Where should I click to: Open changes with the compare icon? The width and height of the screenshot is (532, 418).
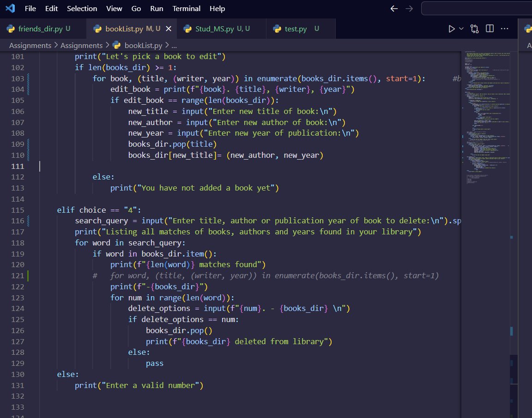click(474, 29)
